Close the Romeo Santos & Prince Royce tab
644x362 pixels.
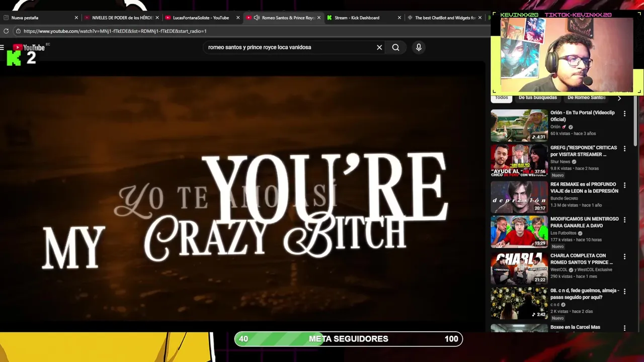(319, 18)
